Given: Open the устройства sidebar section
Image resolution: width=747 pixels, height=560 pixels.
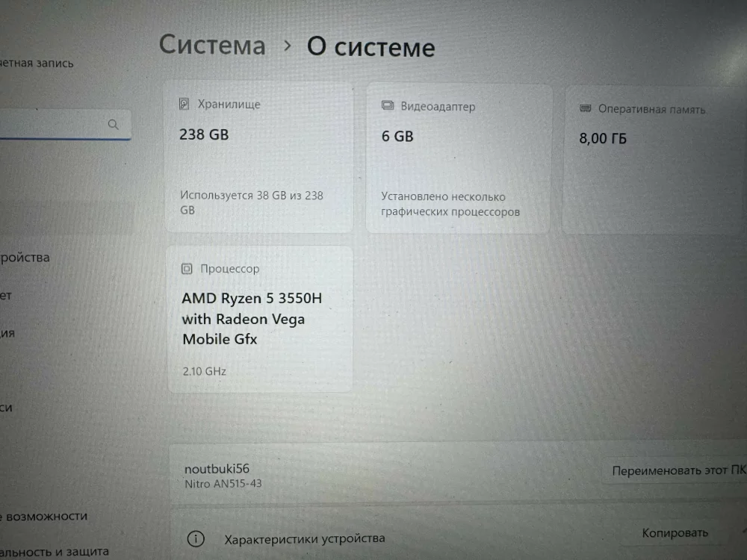Looking at the screenshot, I should coord(25,258).
